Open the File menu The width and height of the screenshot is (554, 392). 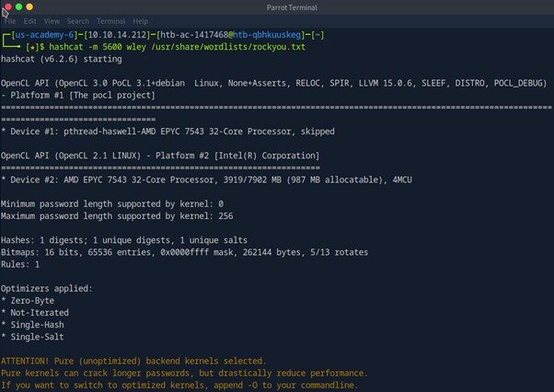tap(10, 20)
